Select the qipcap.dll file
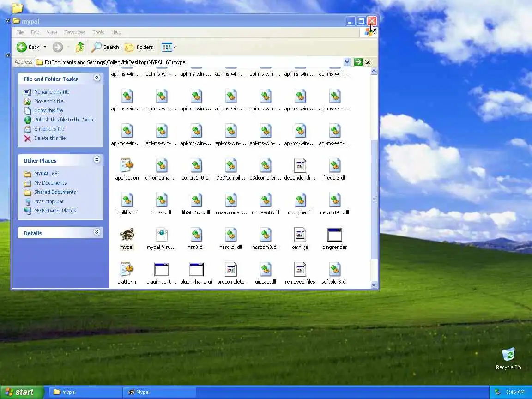This screenshot has width=532, height=399. (266, 269)
